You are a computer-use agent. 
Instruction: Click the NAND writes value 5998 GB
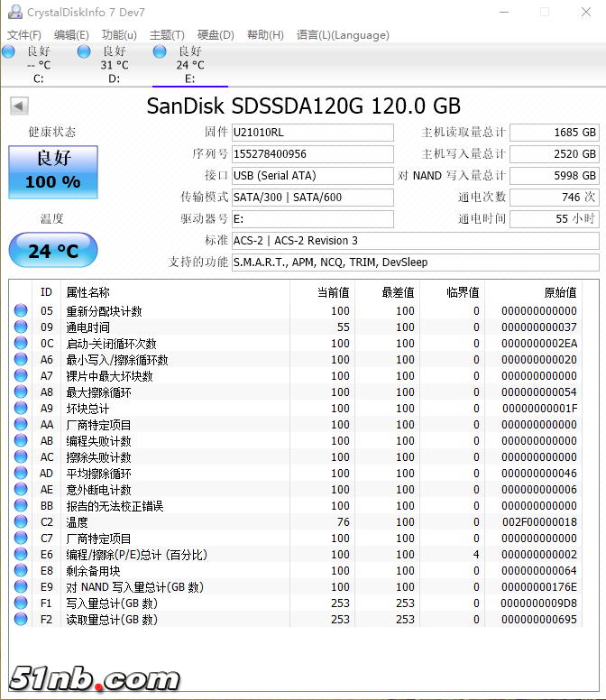(x=555, y=175)
